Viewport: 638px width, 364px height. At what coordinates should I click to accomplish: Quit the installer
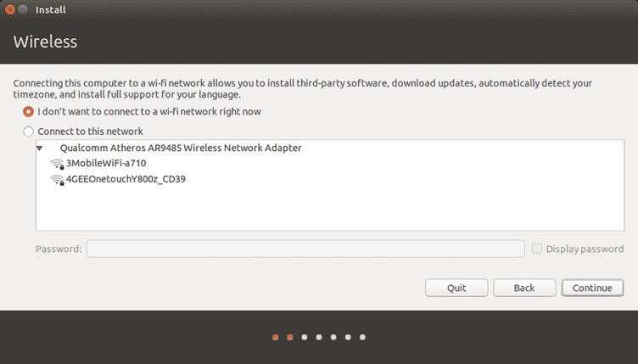456,288
